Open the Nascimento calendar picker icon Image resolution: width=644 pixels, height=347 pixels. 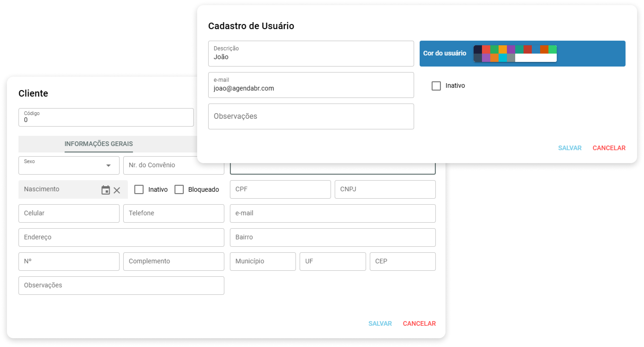pos(105,190)
